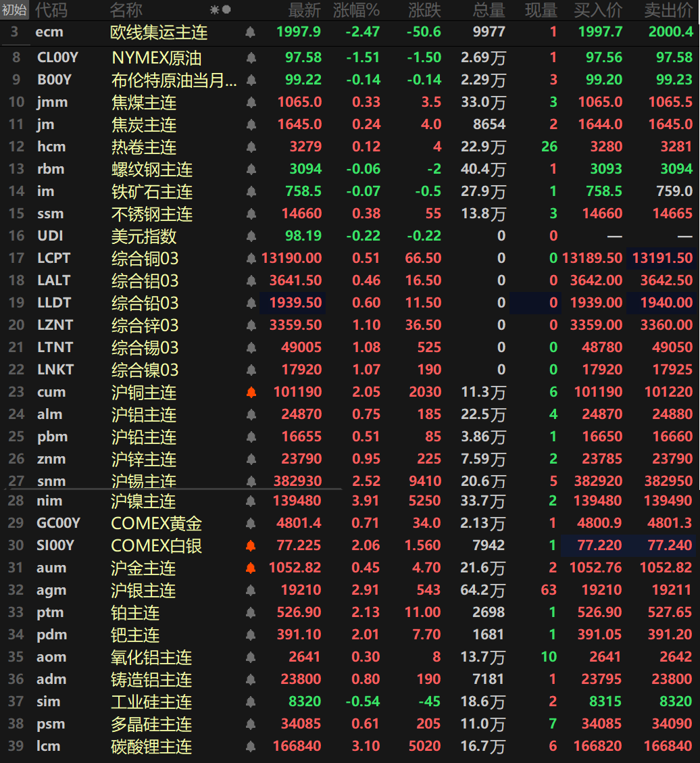Sort by the 涨幅% column header

[x=356, y=10]
